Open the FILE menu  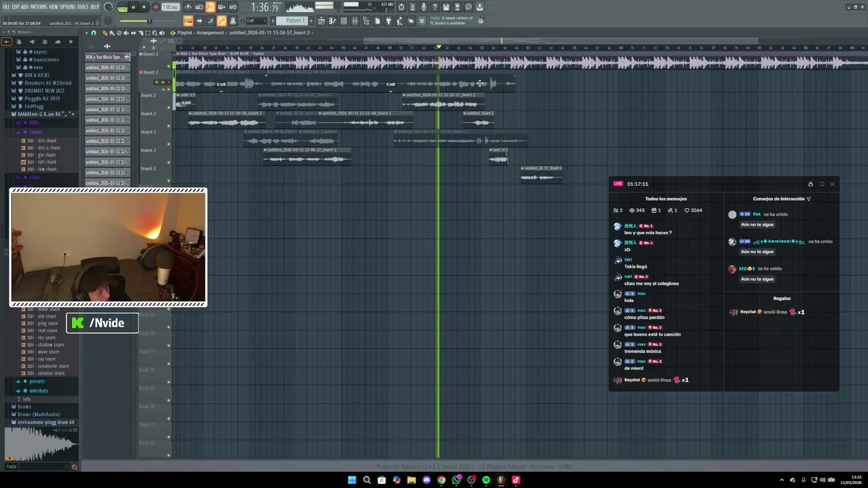click(6, 7)
